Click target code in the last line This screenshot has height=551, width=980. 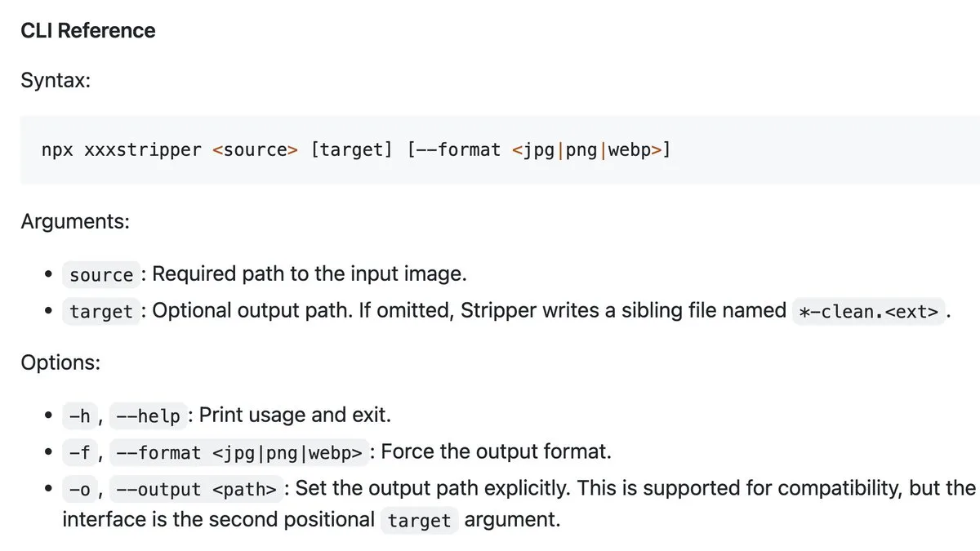click(420, 521)
